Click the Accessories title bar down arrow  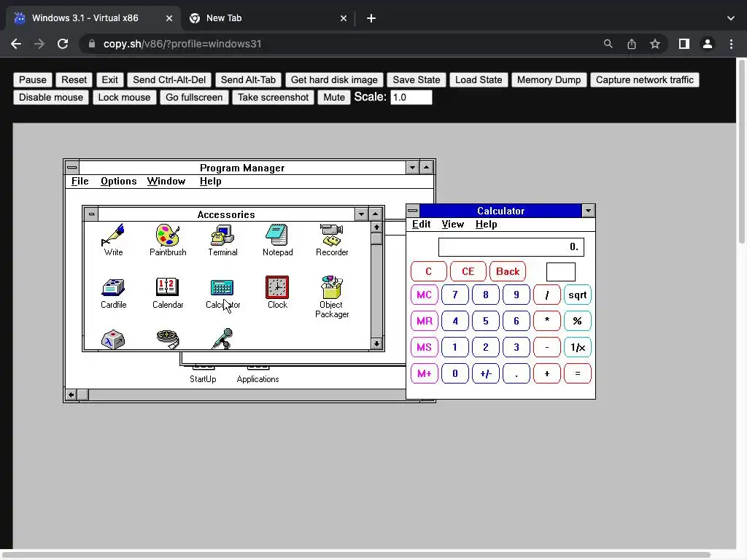[x=361, y=214]
